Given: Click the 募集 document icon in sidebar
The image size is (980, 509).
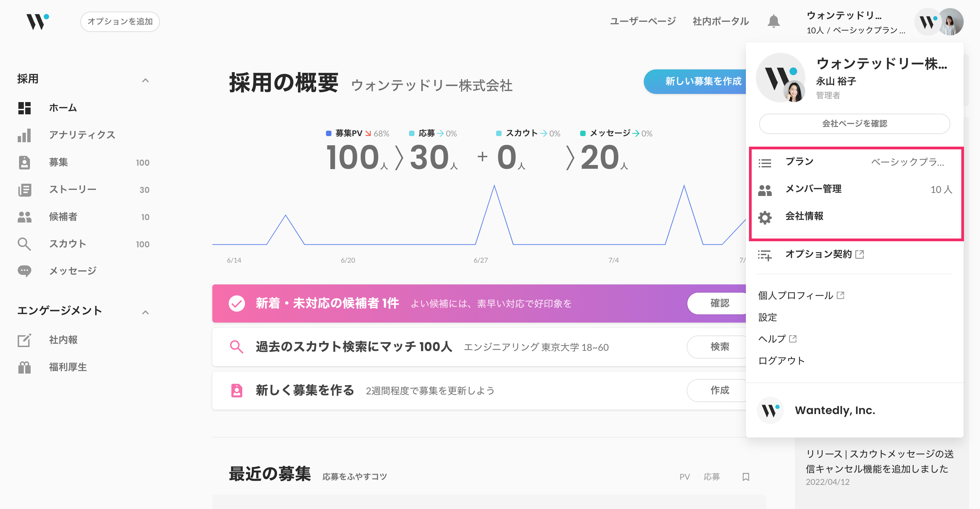Looking at the screenshot, I should (x=24, y=162).
